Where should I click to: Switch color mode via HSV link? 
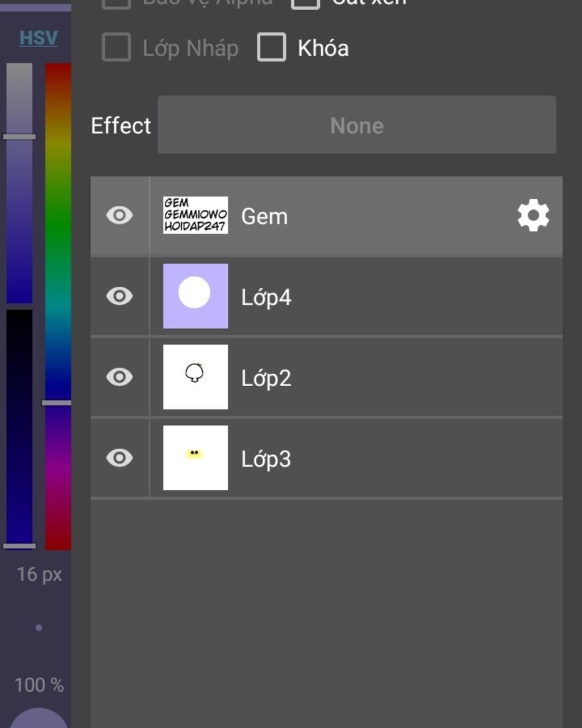click(39, 38)
